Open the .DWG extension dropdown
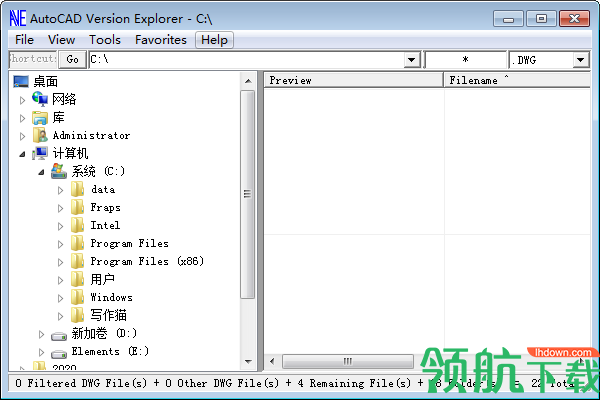600x400 pixels. pyautogui.click(x=580, y=60)
